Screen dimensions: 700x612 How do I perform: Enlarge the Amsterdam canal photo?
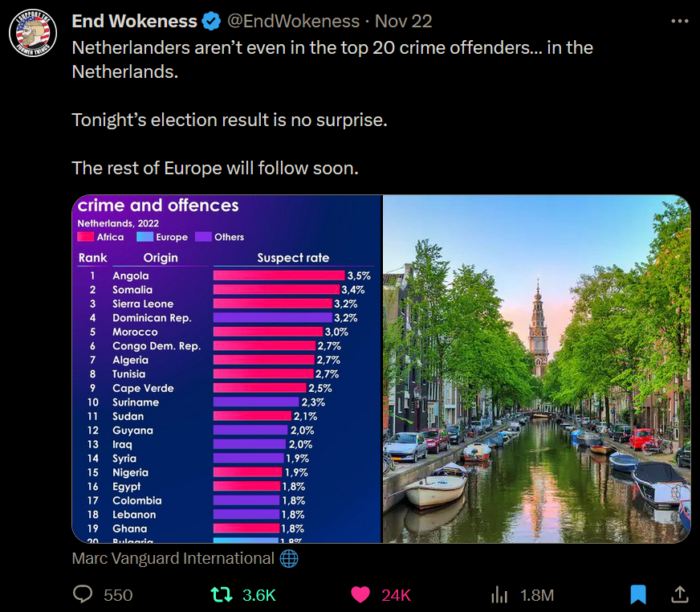point(536,369)
